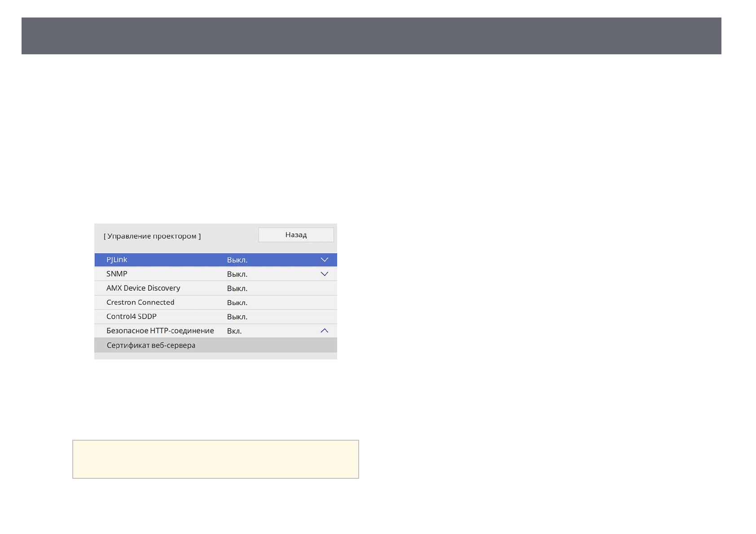Expand the SNMP chevron arrow
This screenshot has height=534, width=756.
click(x=324, y=274)
